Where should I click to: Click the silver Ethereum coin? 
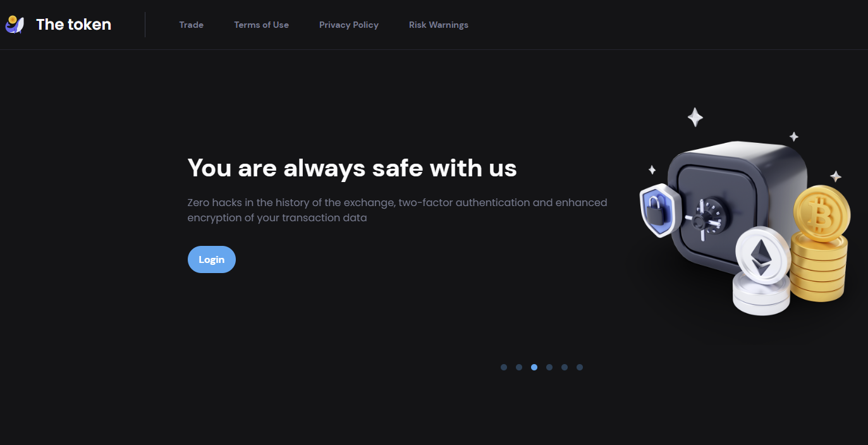pyautogui.click(x=762, y=257)
